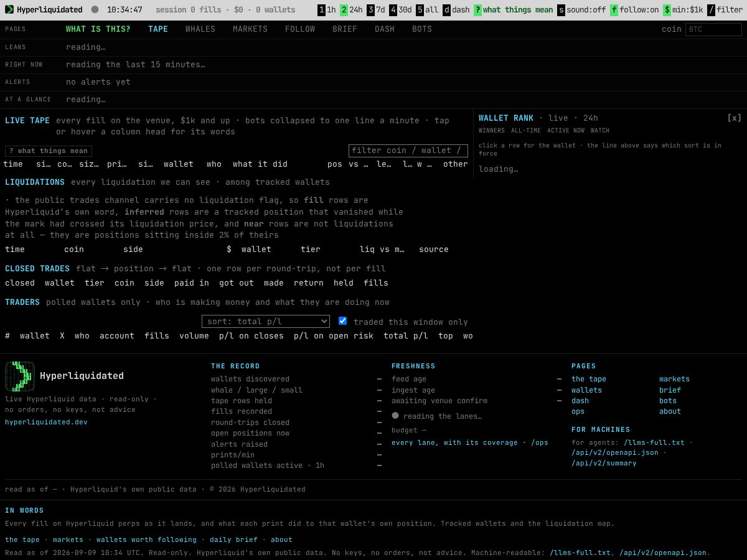747x560 pixels.
Task: Click the coin BTC input field
Action: point(713,29)
